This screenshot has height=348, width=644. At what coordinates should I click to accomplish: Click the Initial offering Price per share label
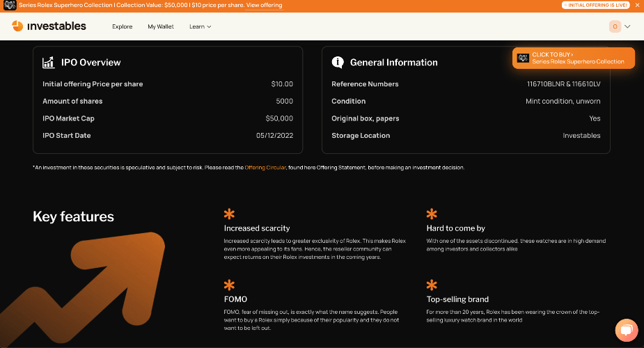click(x=93, y=84)
